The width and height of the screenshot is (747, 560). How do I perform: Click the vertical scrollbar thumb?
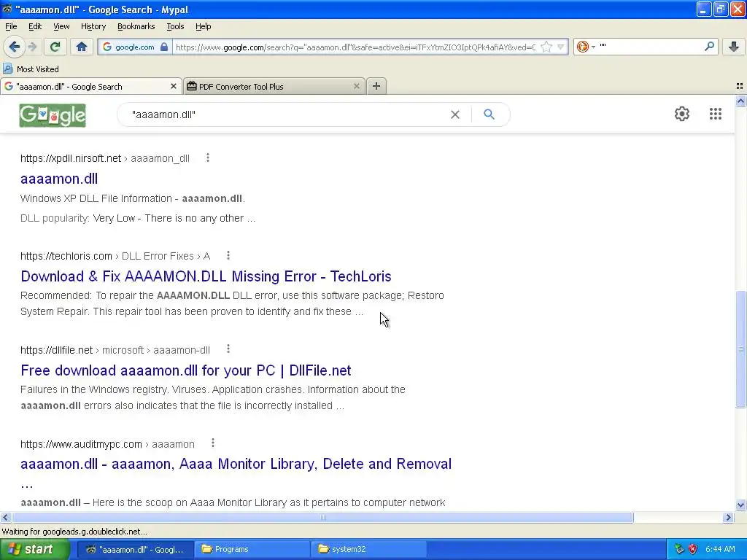(740, 349)
